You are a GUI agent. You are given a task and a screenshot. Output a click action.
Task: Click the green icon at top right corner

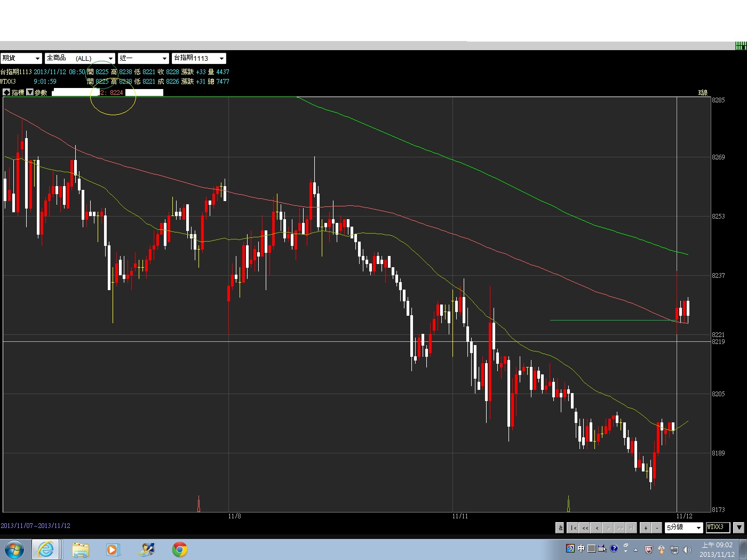pyautogui.click(x=741, y=46)
